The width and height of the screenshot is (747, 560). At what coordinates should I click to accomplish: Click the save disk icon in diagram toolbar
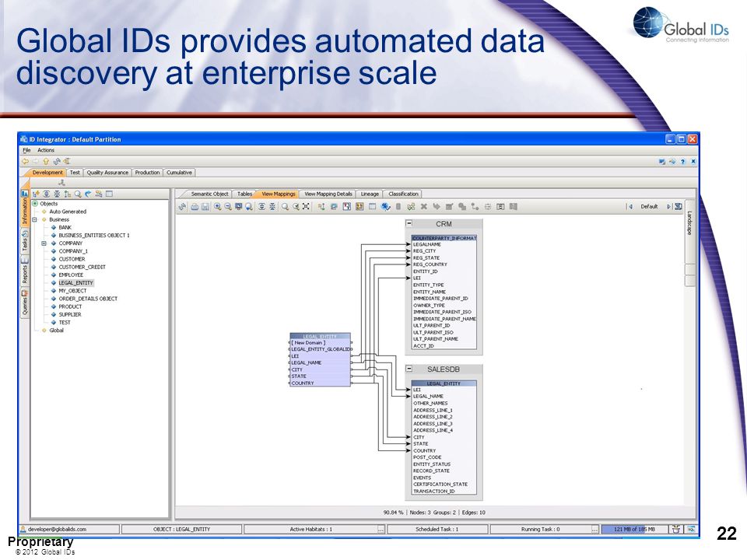[205, 207]
